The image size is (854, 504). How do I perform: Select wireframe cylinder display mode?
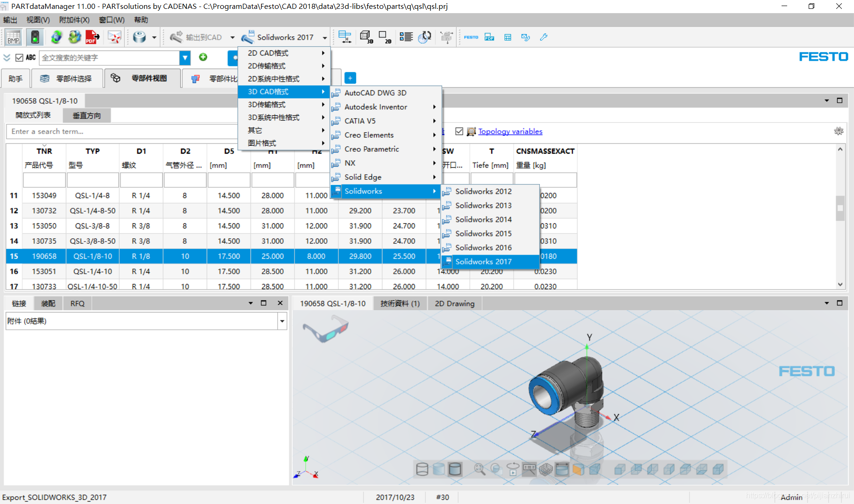coord(422,469)
